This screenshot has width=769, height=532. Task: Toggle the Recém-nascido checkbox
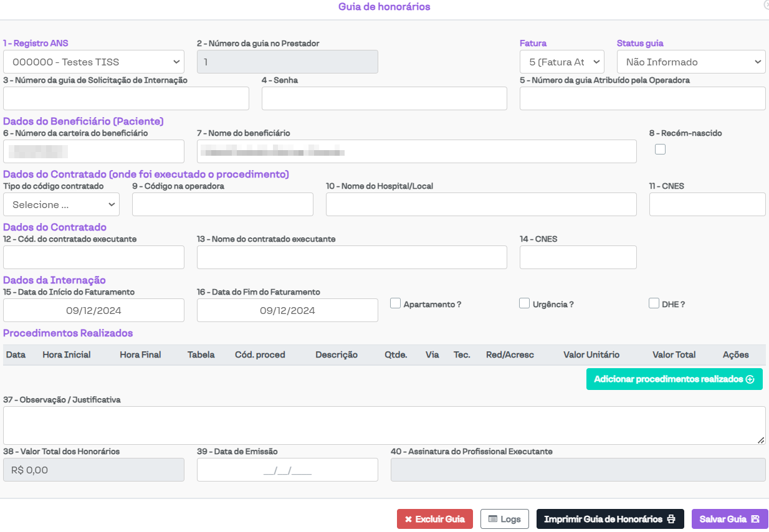tap(660, 149)
